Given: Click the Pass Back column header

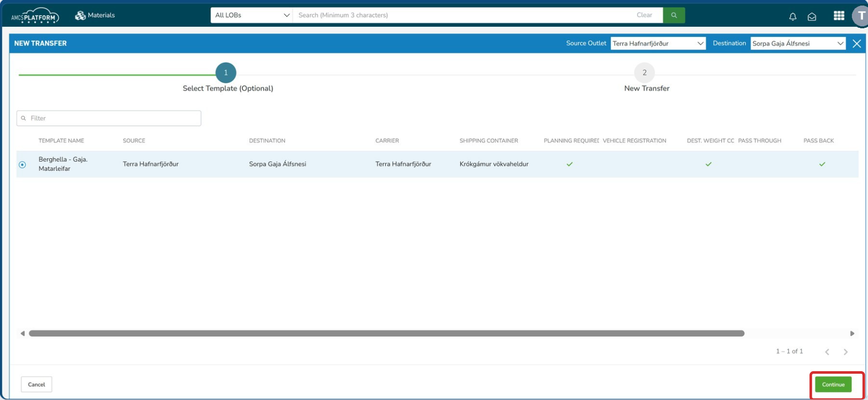Looking at the screenshot, I should 819,141.
